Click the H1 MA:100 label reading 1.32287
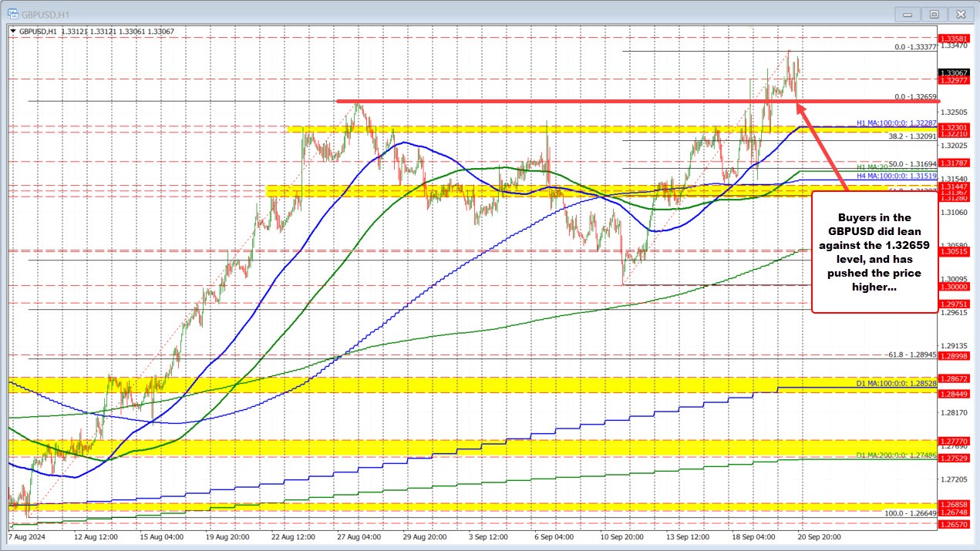 (x=897, y=122)
